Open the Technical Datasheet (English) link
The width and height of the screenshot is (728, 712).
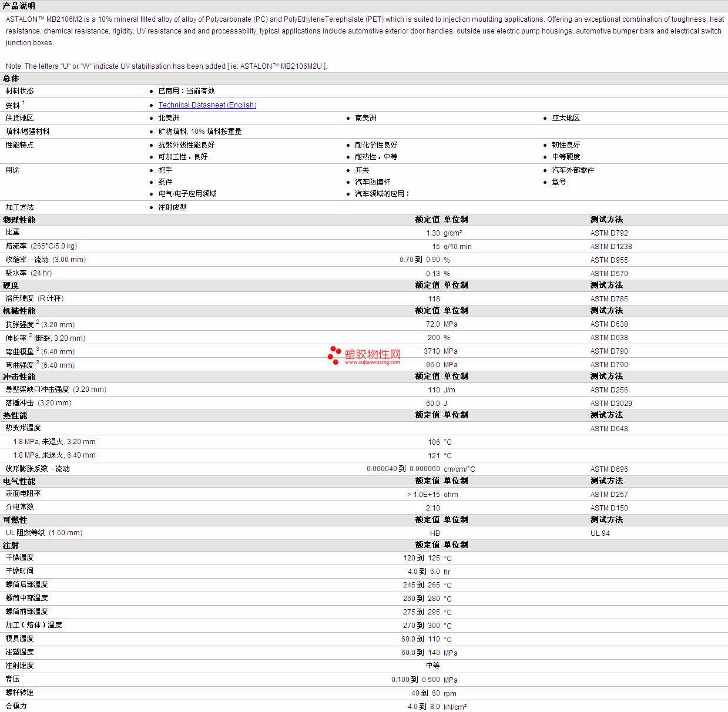(207, 105)
